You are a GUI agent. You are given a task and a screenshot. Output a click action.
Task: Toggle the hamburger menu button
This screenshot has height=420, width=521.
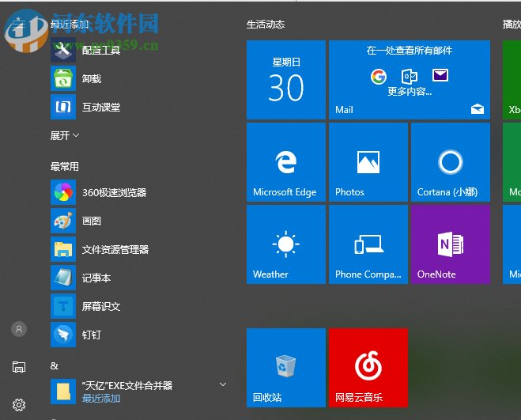[x=19, y=25]
